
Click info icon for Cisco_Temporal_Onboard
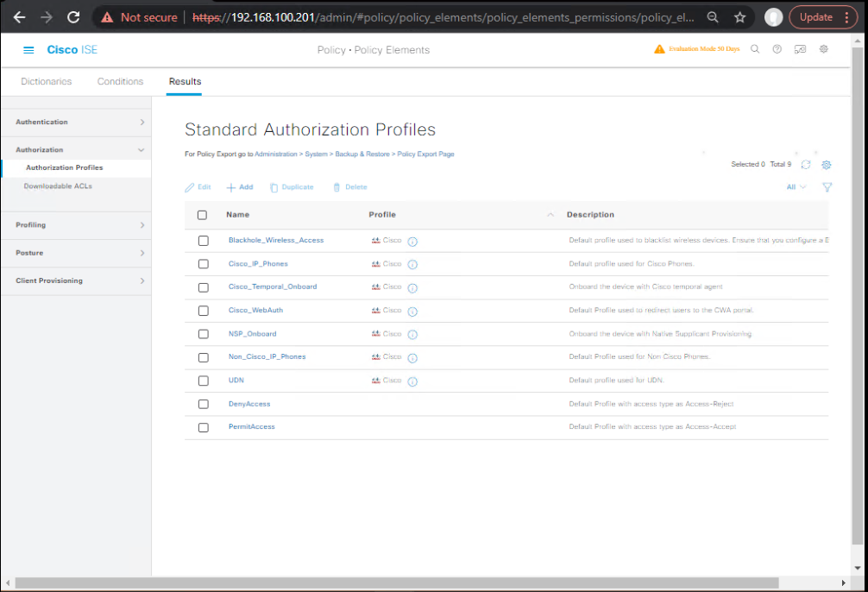(x=412, y=288)
